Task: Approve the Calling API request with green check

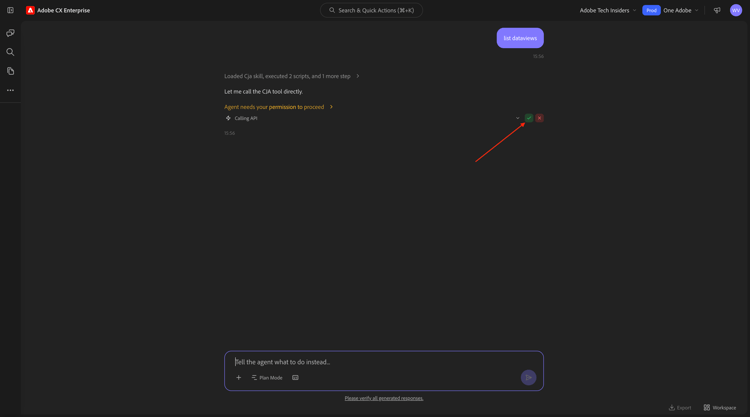Action: click(x=529, y=118)
